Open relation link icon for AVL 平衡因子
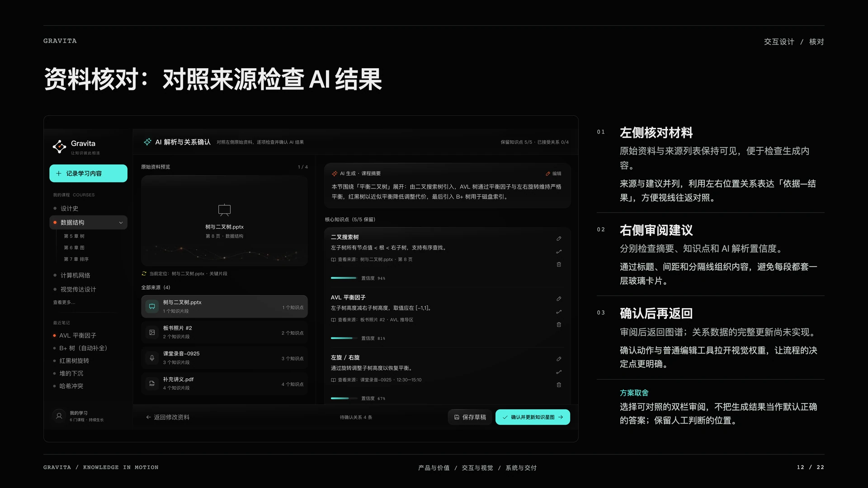This screenshot has width=868, height=488. pyautogui.click(x=559, y=312)
